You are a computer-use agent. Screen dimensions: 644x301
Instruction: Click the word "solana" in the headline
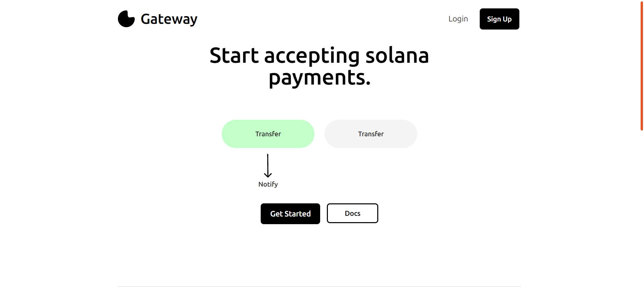pyautogui.click(x=397, y=56)
